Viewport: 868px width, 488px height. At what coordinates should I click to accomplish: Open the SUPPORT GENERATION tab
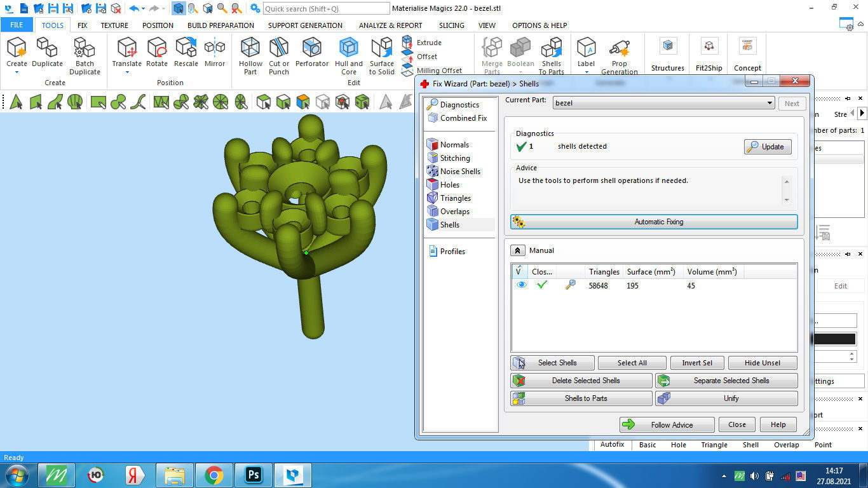tap(305, 25)
